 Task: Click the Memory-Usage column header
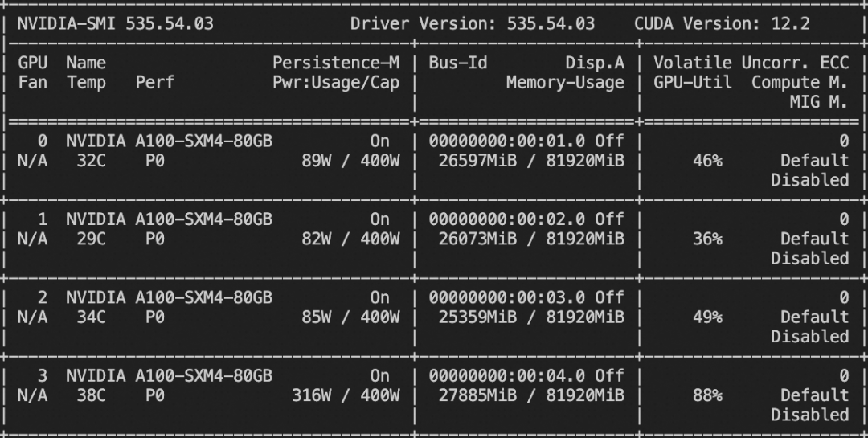(x=564, y=82)
